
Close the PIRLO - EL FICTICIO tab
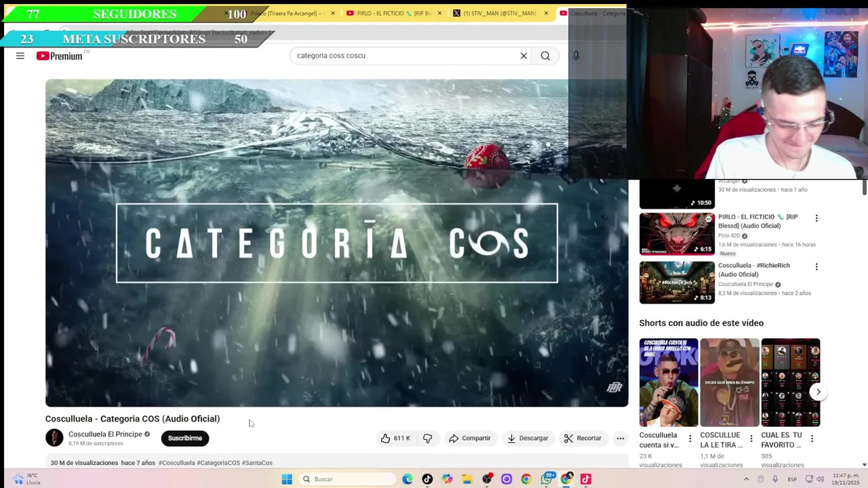click(439, 13)
